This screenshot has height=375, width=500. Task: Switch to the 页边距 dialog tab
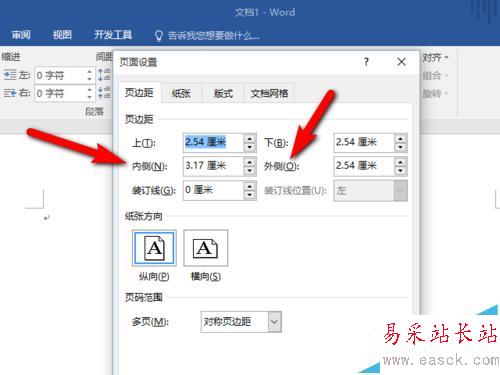click(x=139, y=92)
